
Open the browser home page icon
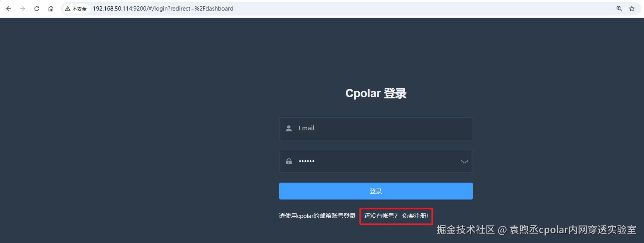(x=51, y=9)
